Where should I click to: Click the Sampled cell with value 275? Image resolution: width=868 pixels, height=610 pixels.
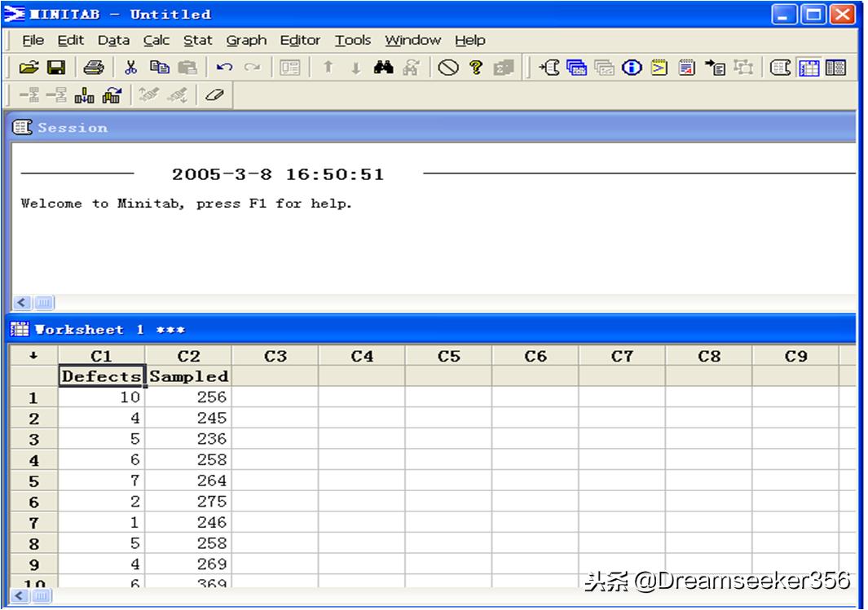tap(188, 502)
